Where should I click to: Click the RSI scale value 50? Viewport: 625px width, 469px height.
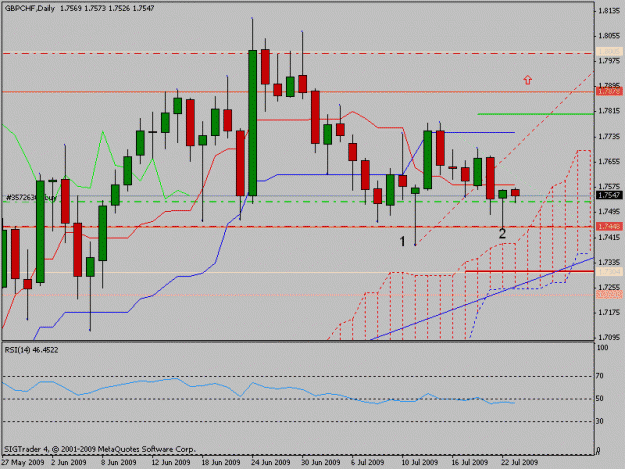coord(600,398)
